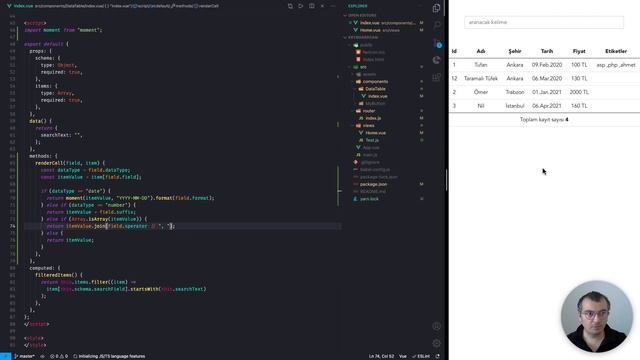Open the Extensions view in activity bar
Screen dimensions: 640x360
pos(436,77)
